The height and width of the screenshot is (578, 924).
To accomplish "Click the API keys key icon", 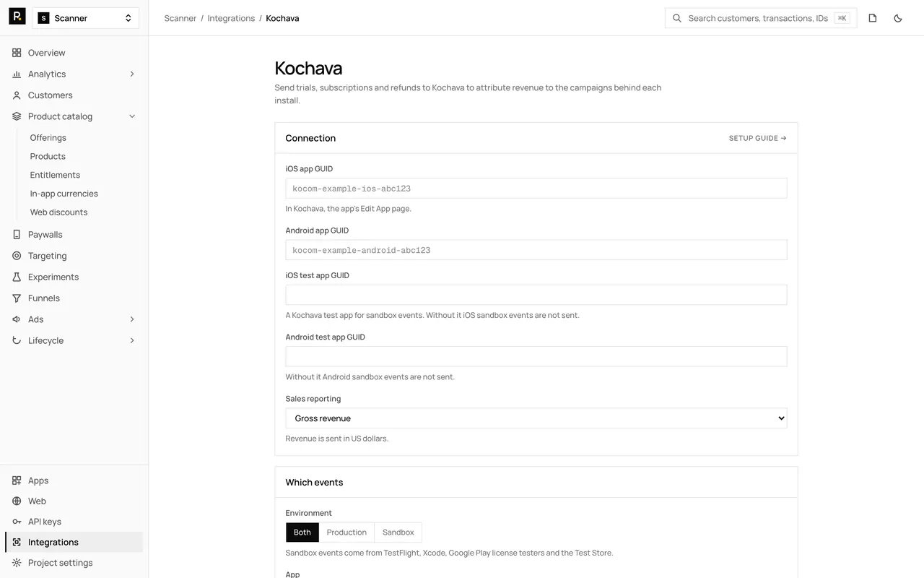I will tap(17, 522).
